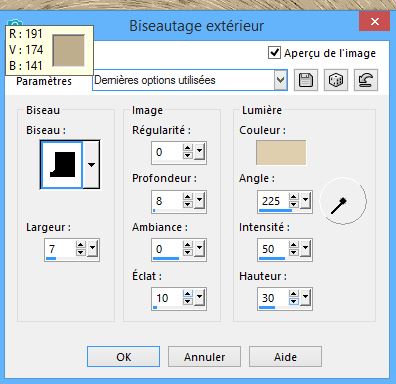Increase the Angle value with up arrow

click(294, 196)
